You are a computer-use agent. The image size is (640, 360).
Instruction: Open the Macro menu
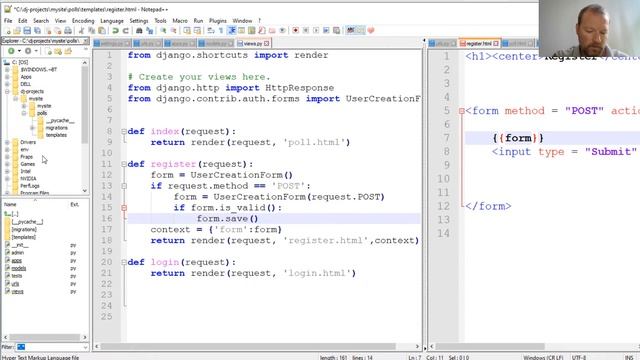(180, 20)
